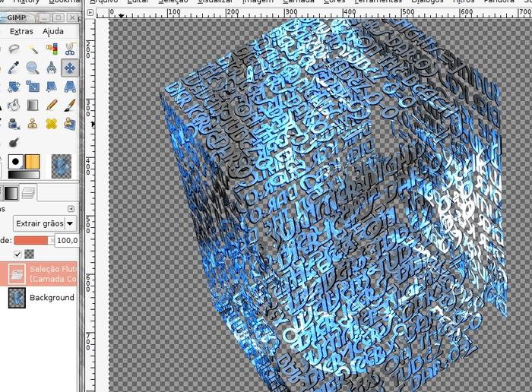Select the Perspective tool
Viewport: 532px width, 392px height.
(70, 87)
